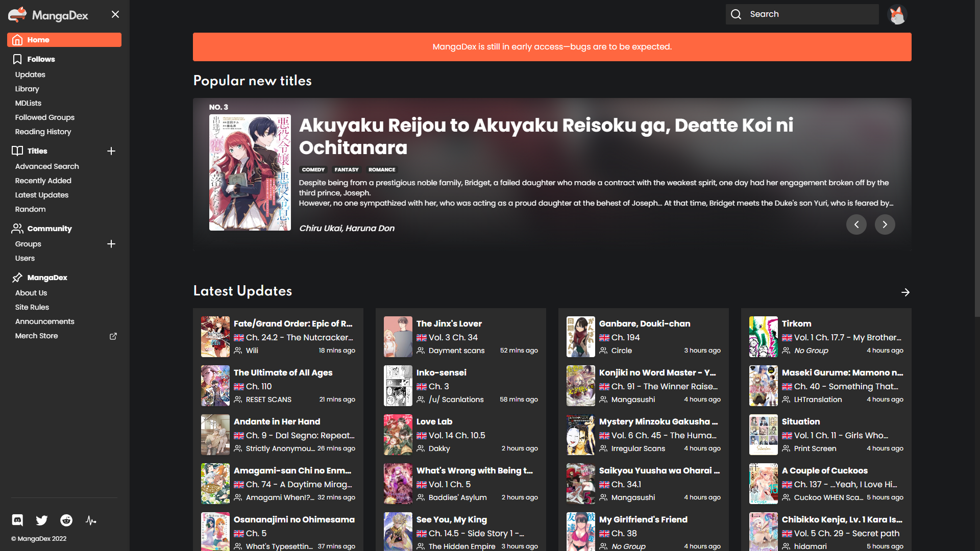
Task: Open the Library page
Action: 27,89
